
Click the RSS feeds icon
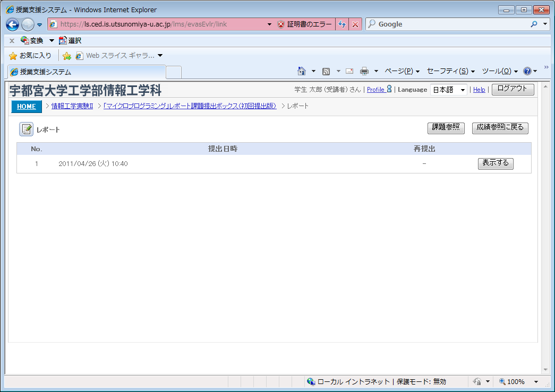[x=326, y=71]
